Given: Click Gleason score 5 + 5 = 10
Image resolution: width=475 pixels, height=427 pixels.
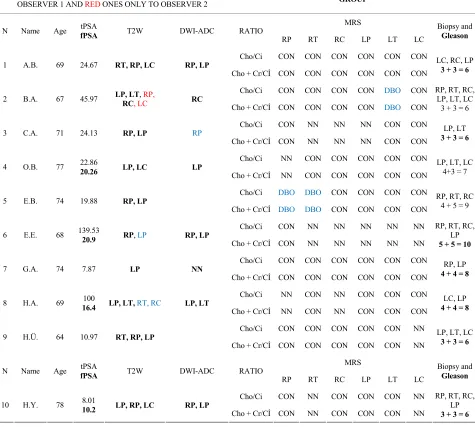Looking at the screenshot, I should pos(455,244).
